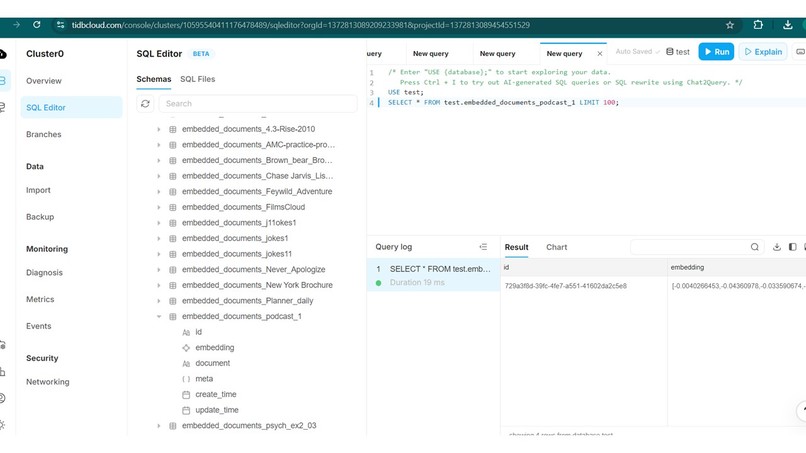Click embedded_documents_jokes11 row

point(237,254)
